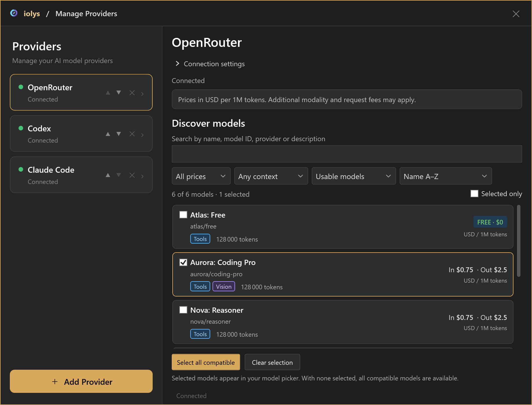Expand Connection settings section
The image size is (532, 405).
210,64
